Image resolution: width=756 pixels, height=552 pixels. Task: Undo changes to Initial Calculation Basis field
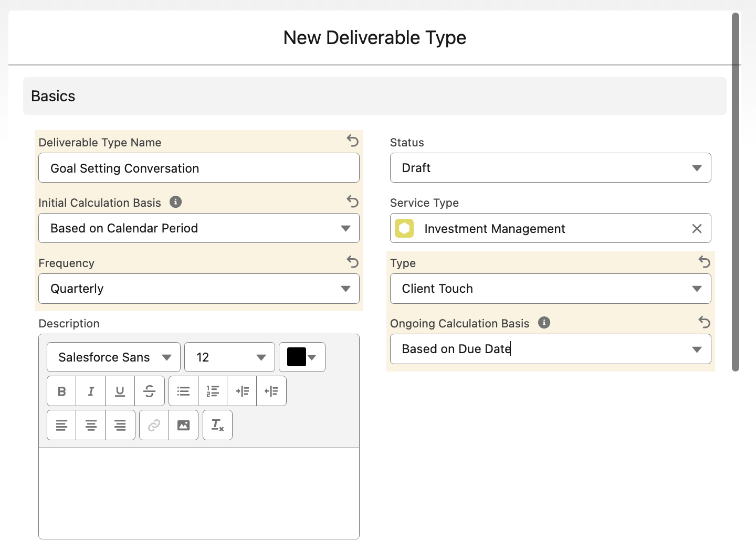coord(353,201)
